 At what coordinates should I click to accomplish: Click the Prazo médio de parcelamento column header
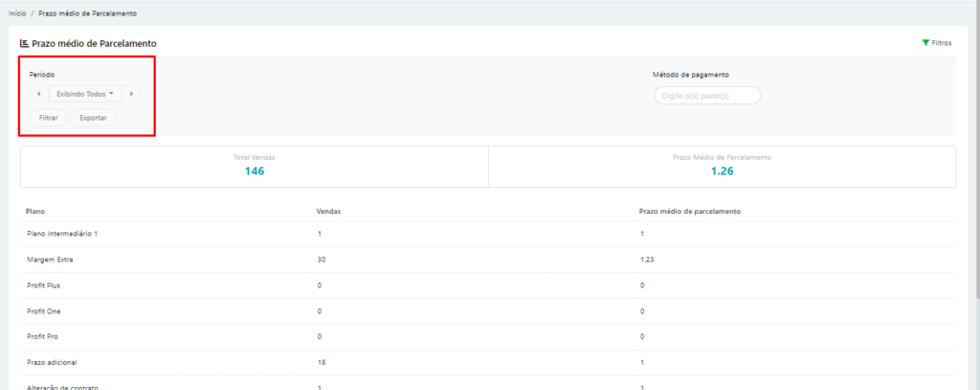pyautogui.click(x=690, y=210)
